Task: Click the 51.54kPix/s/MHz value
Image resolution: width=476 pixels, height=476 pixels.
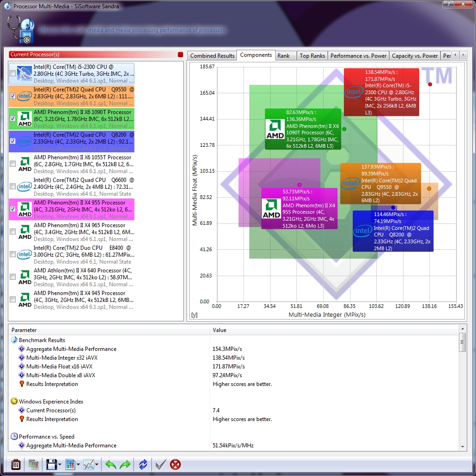Action: (x=233, y=446)
